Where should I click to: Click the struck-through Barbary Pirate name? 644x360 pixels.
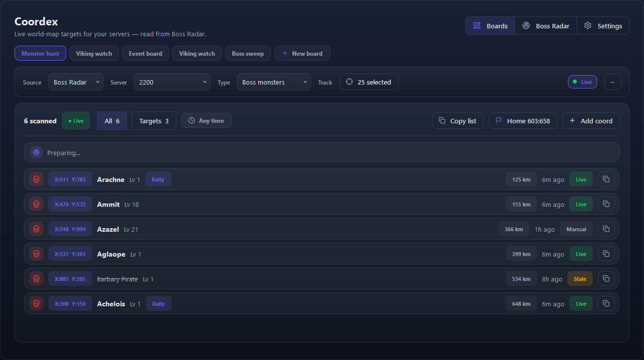coord(117,279)
